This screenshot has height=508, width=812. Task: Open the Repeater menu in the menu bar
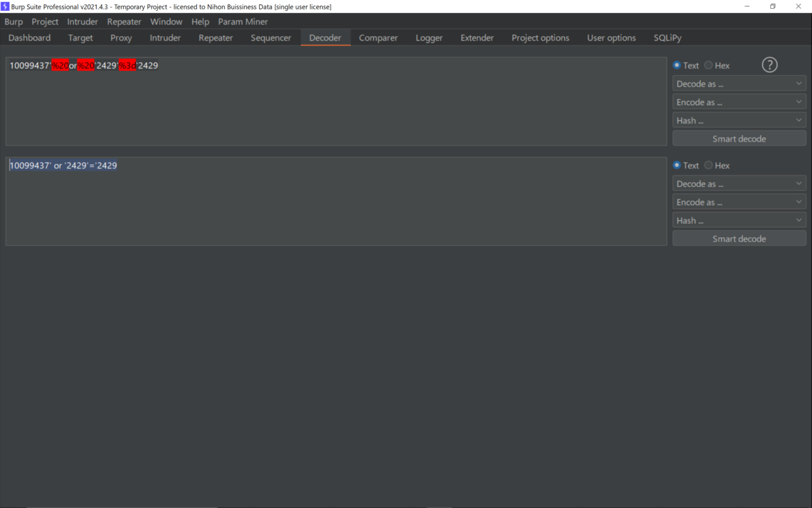pyautogui.click(x=124, y=22)
